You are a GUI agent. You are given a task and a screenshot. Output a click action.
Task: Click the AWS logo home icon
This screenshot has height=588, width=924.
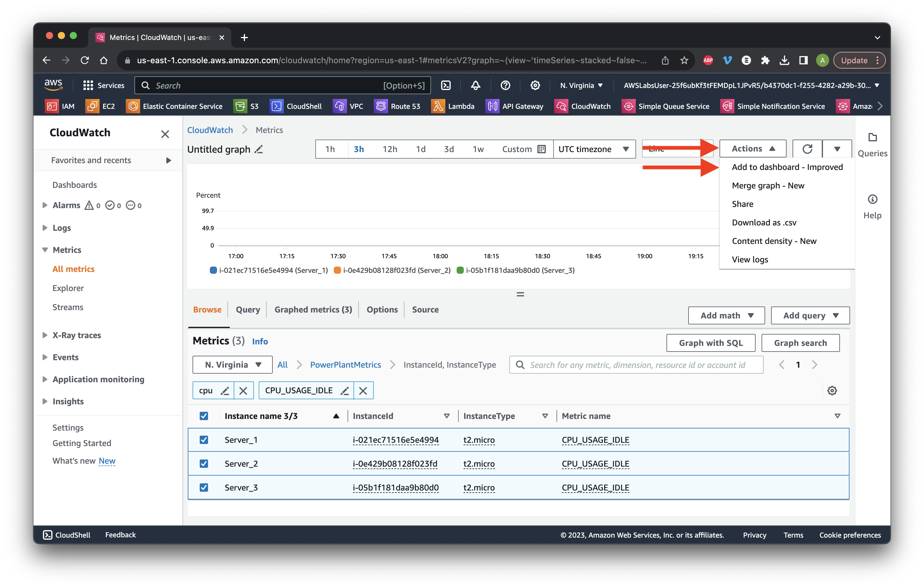point(53,85)
